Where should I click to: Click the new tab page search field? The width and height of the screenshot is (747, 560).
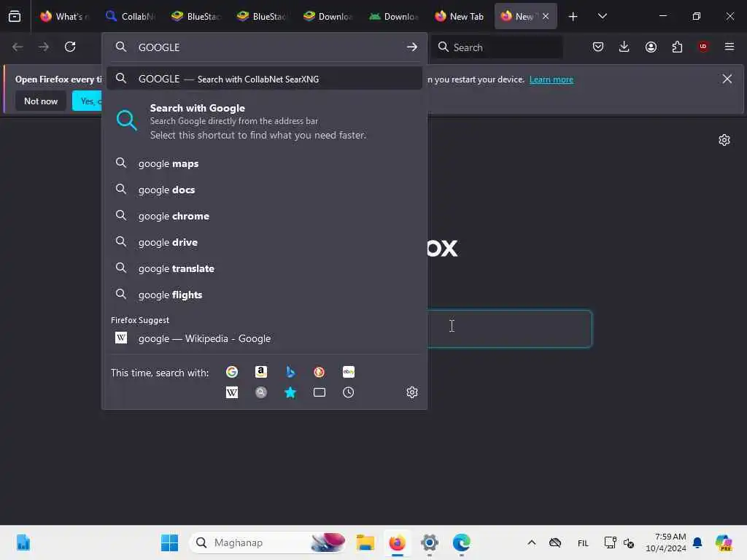pyautogui.click(x=509, y=329)
